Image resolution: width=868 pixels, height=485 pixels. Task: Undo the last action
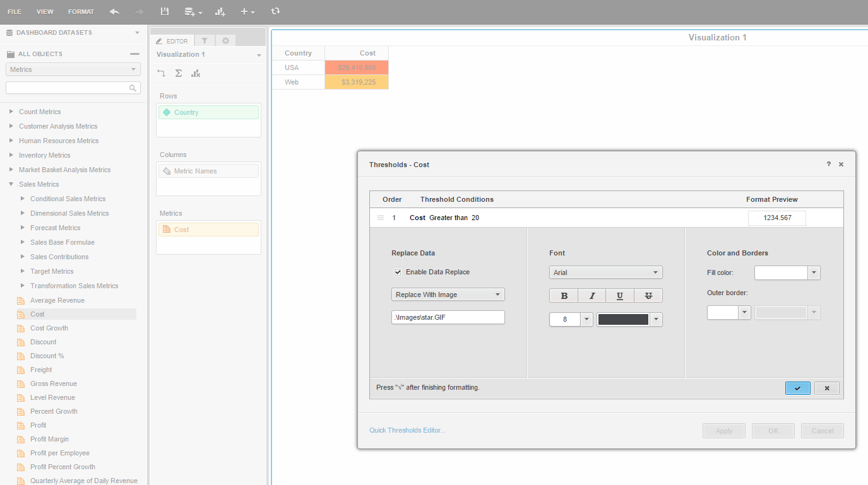(114, 11)
